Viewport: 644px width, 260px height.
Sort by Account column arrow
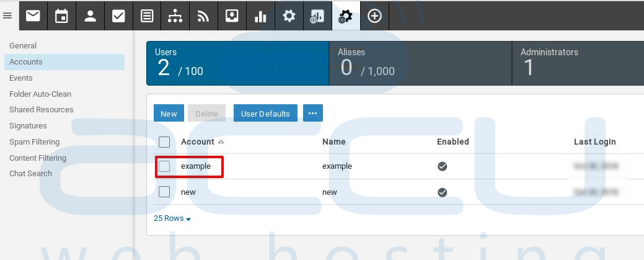221,141
